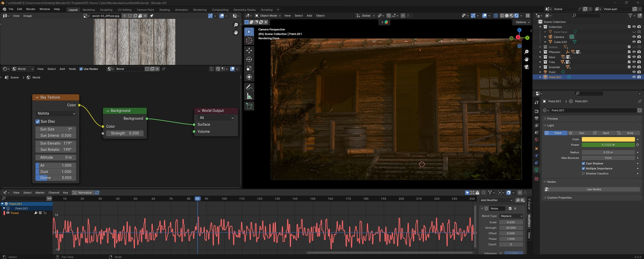This screenshot has width=644, height=259.
Task: Toggle camera view icon in viewport
Action: (526, 67)
